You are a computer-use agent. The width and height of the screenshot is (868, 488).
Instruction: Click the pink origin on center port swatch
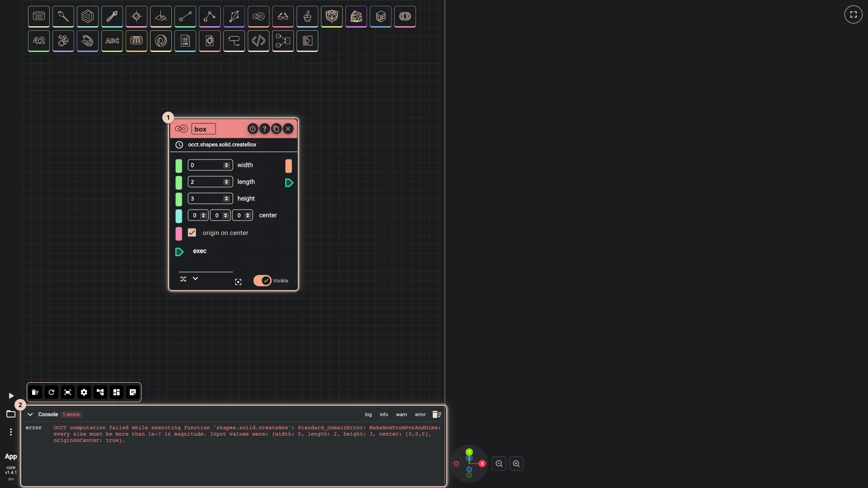tap(179, 234)
